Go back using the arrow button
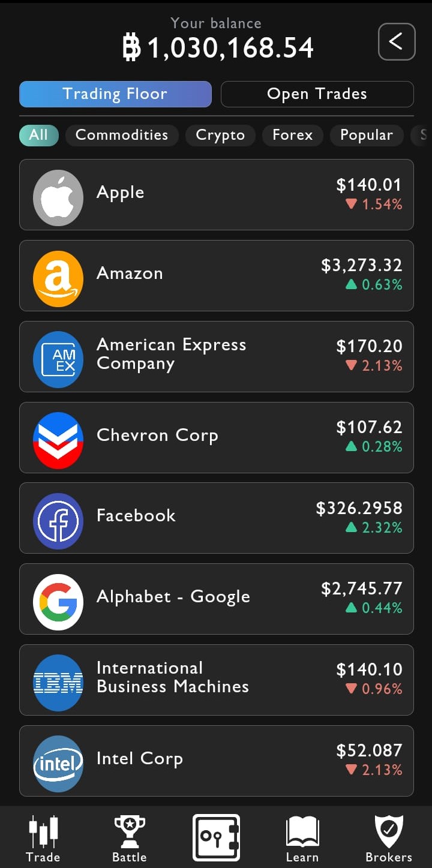The height and width of the screenshot is (868, 432). 397,41
